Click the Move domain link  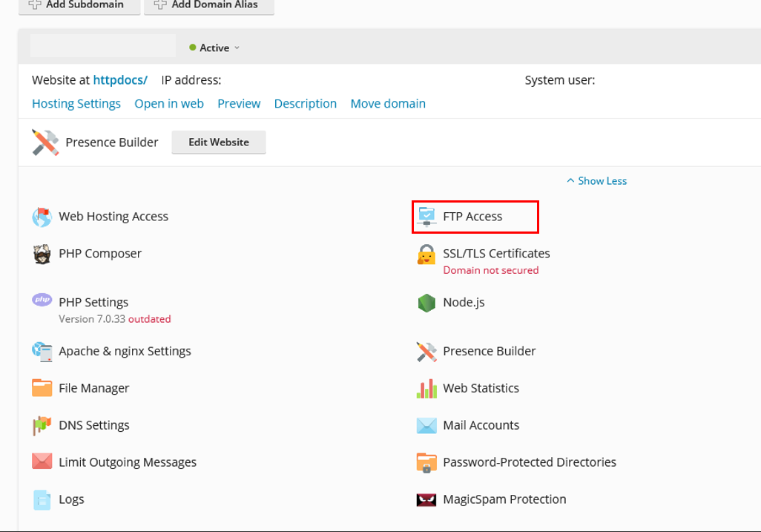coord(388,104)
